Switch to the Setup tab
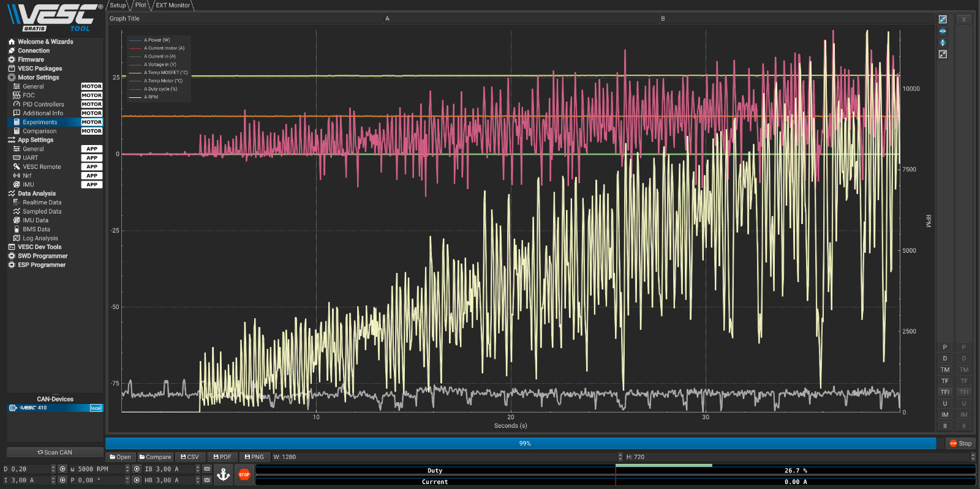This screenshot has height=489, width=980. [x=118, y=6]
